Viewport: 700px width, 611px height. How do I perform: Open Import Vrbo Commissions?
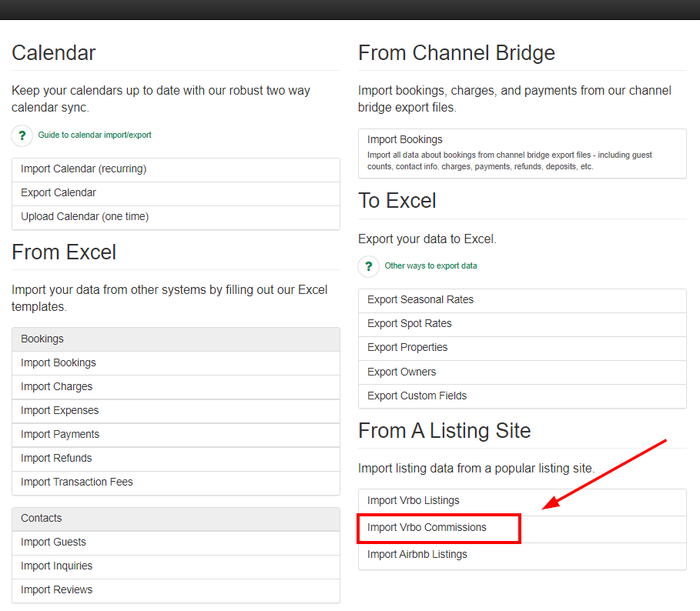coord(427,528)
